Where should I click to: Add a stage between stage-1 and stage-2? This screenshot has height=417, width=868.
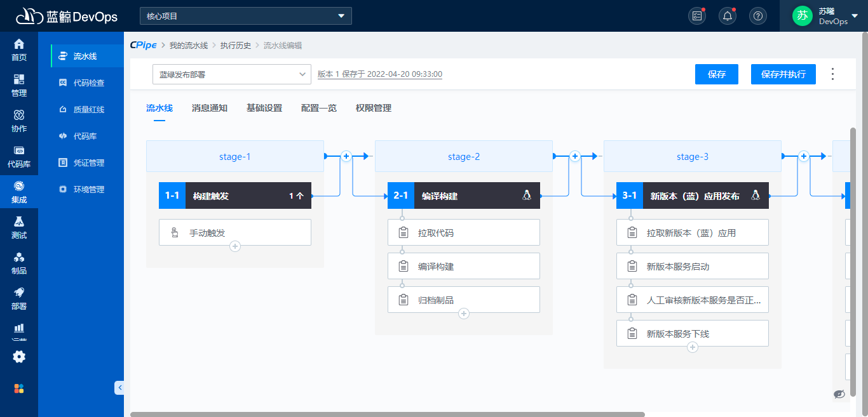[x=346, y=156]
